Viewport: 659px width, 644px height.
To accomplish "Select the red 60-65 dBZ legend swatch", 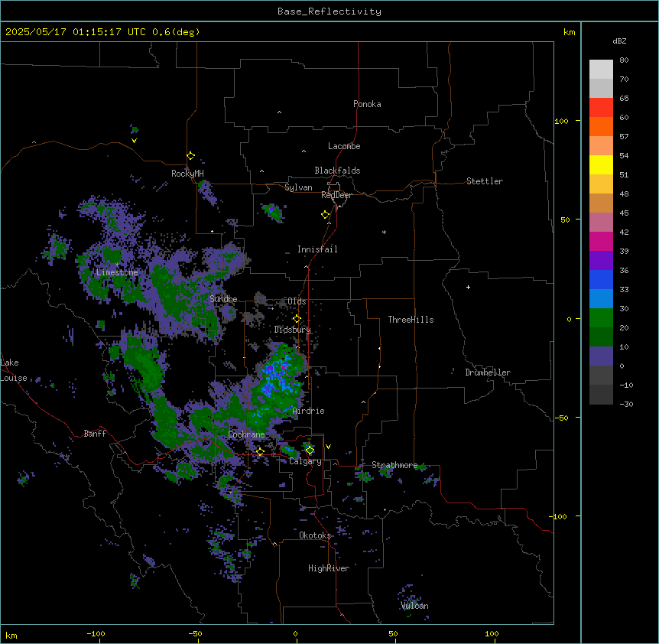I will pyautogui.click(x=601, y=108).
